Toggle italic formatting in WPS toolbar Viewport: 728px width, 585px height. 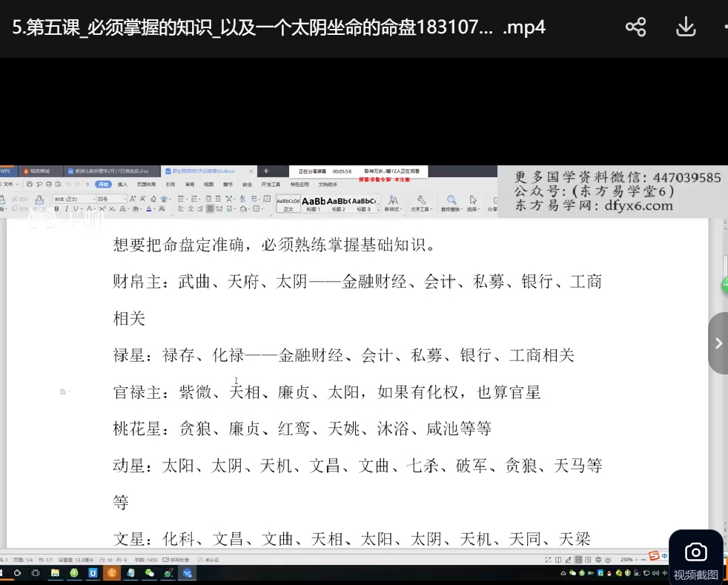point(67,209)
